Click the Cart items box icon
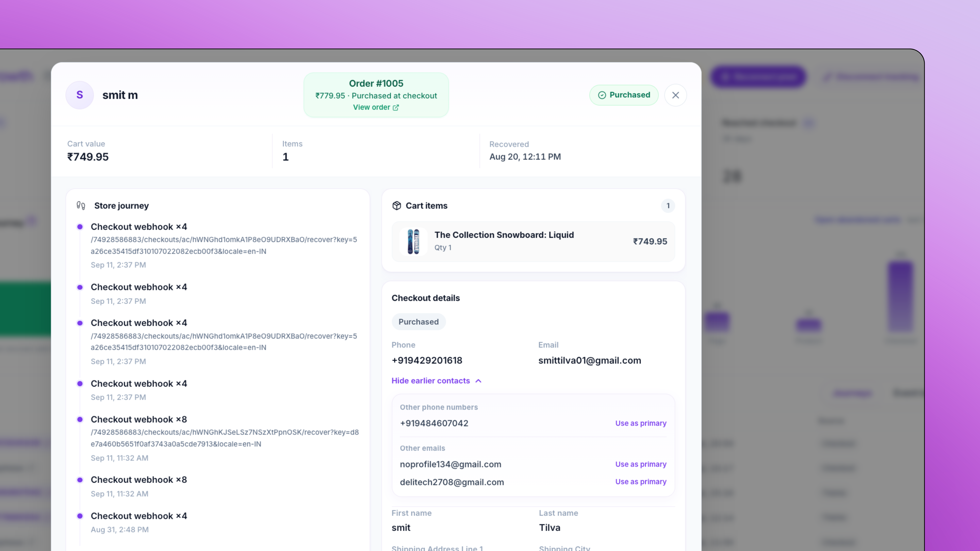This screenshot has height=551, width=980. (x=396, y=206)
